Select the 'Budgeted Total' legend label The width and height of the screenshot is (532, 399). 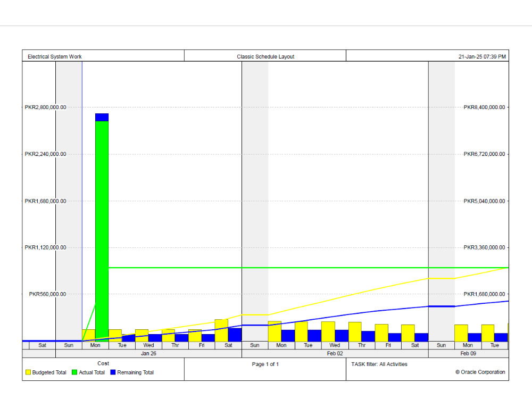(49, 372)
